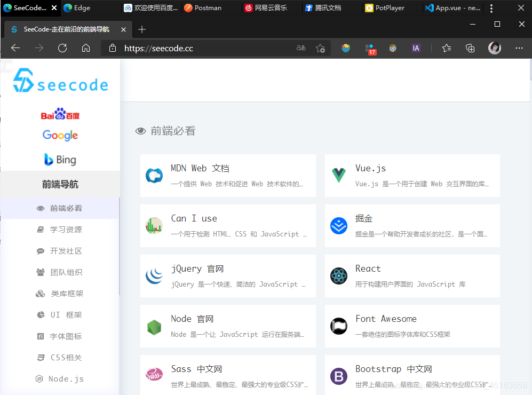Open Bing search from the sidebar
This screenshot has width=532, height=395.
click(60, 160)
